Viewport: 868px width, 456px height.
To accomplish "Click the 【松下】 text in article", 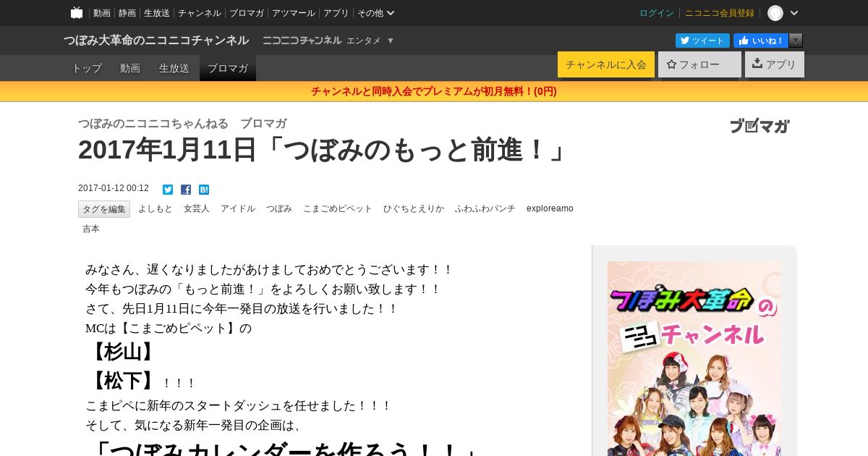I will [122, 381].
